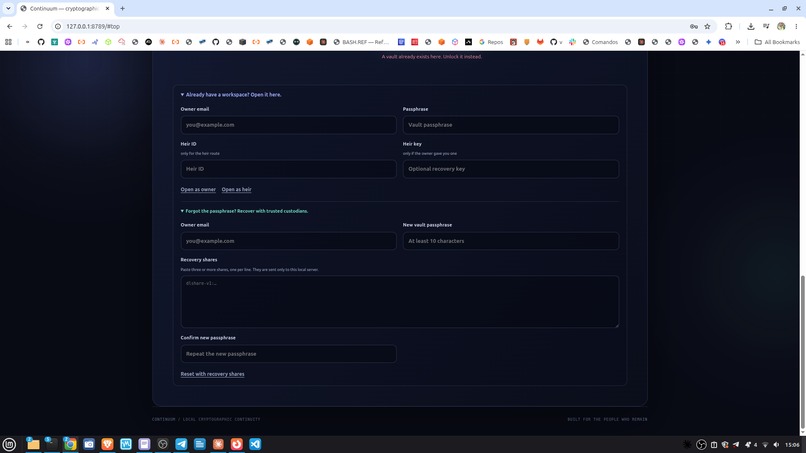Reload the page with the refresh button
The height and width of the screenshot is (453, 806).
pos(40,26)
